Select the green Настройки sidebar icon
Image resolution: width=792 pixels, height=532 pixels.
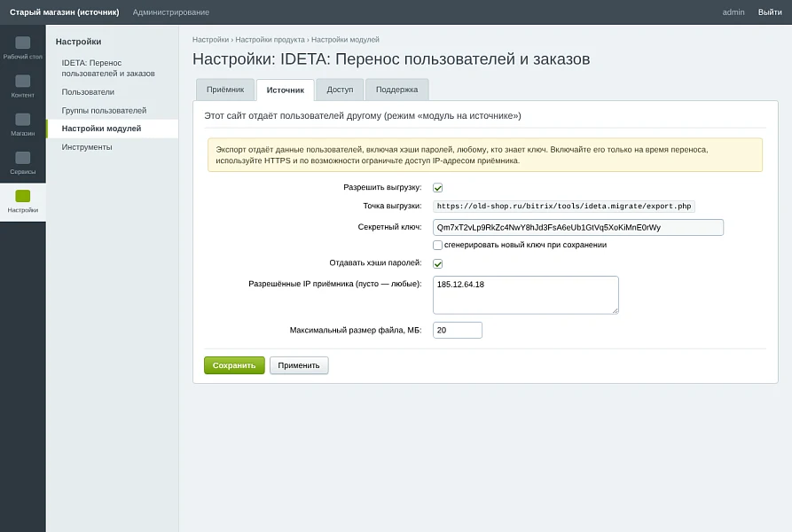23,201
